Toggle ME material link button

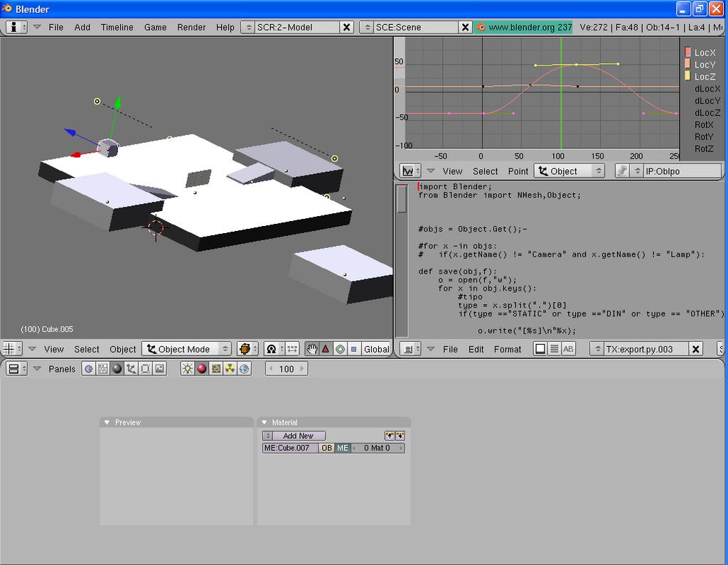coord(342,448)
